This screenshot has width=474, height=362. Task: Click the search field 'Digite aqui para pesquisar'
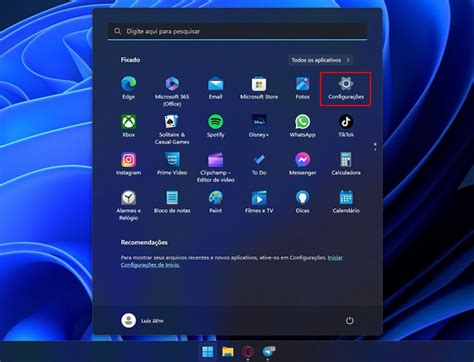pos(237,31)
